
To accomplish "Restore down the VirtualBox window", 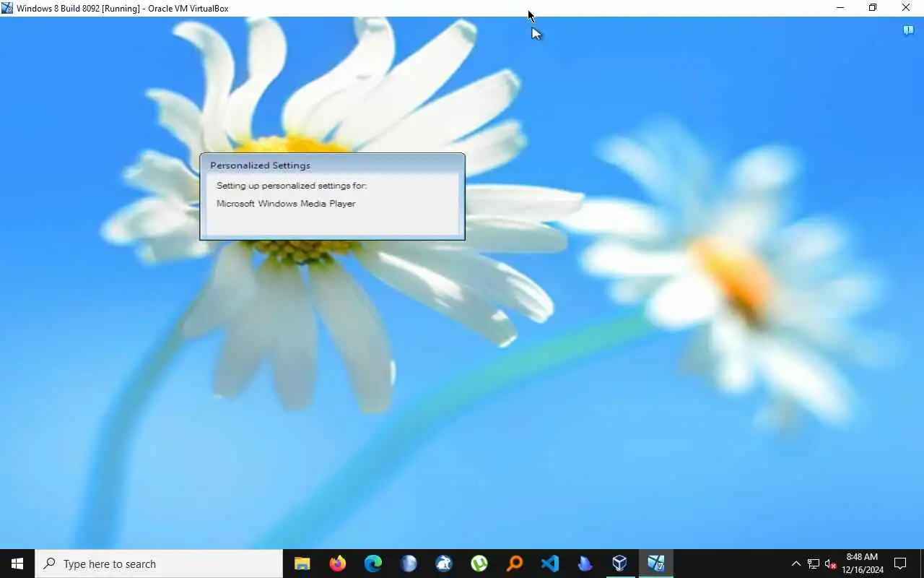I will [x=873, y=8].
